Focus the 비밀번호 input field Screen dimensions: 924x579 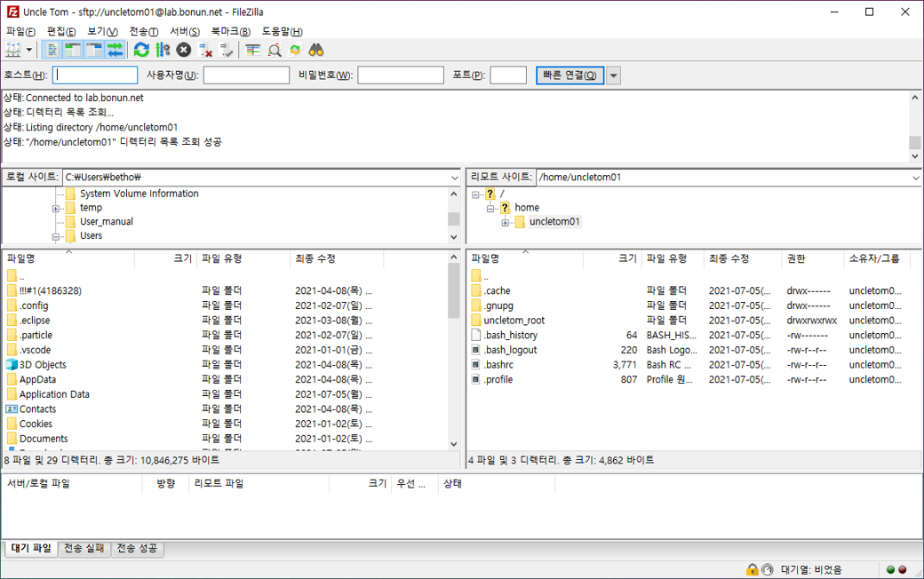click(401, 75)
